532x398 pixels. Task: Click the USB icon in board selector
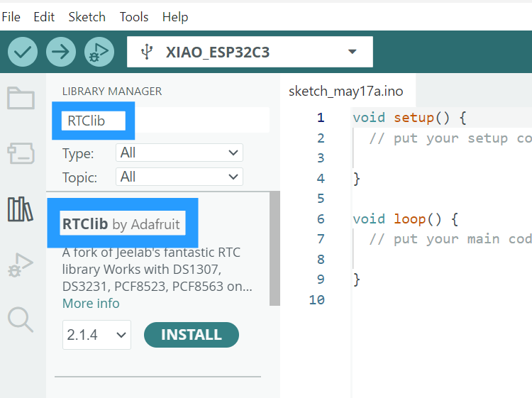[x=147, y=52]
